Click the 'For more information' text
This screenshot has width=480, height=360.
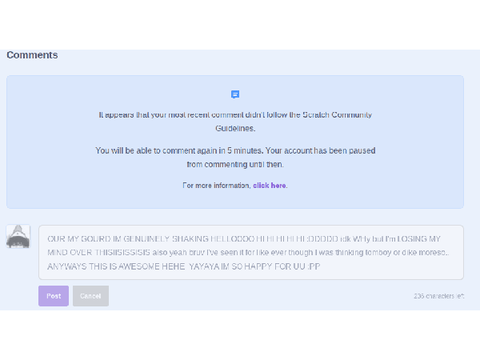(216, 185)
